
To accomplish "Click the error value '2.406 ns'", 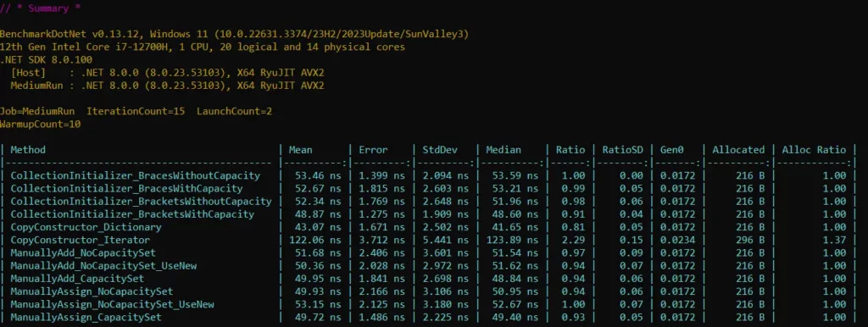I will [x=381, y=252].
